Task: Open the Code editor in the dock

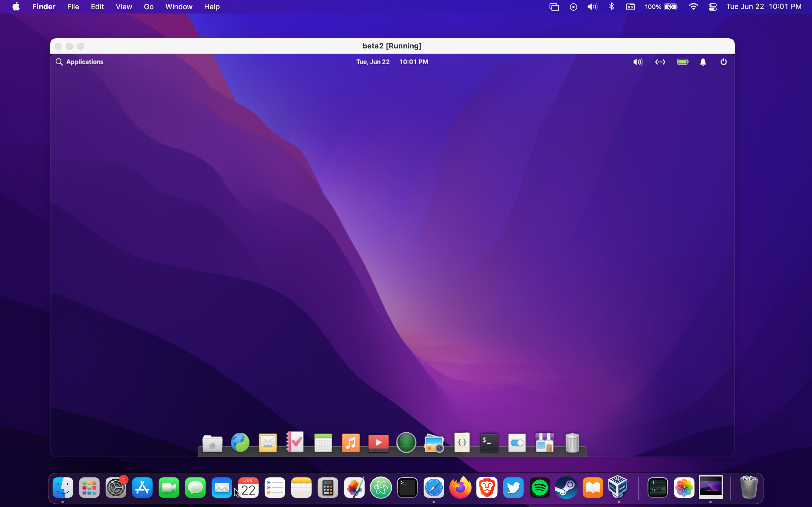Action: (x=461, y=442)
